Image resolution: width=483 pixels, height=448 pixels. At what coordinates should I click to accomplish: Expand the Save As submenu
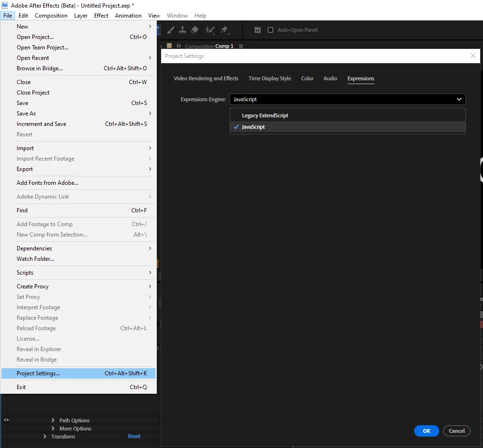(x=78, y=114)
